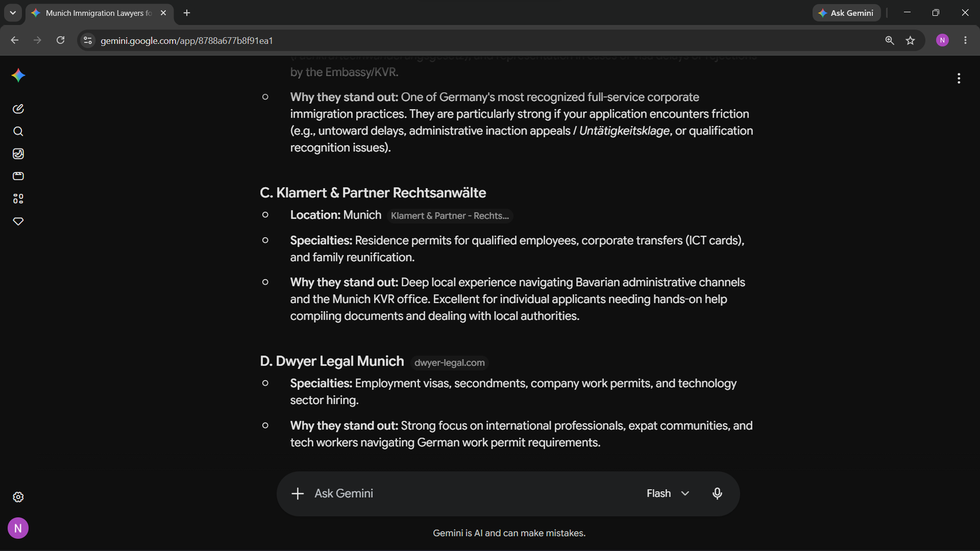This screenshot has width=980, height=551.
Task: Open dwyer-legal.com source link
Action: pyautogui.click(x=450, y=362)
